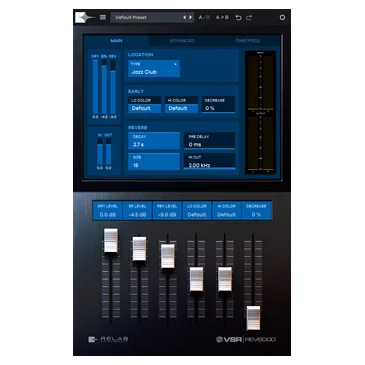Click the OUT gain meter bar
This screenshot has height=365, width=365.
pyautogui.click(x=108, y=152)
